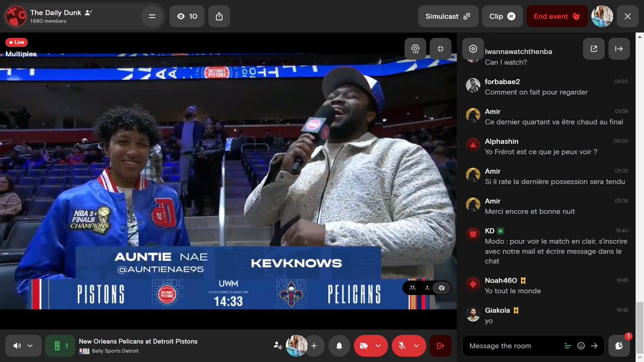The height and width of the screenshot is (362, 644).
Task: Turn on the camera
Action: pyautogui.click(x=363, y=346)
